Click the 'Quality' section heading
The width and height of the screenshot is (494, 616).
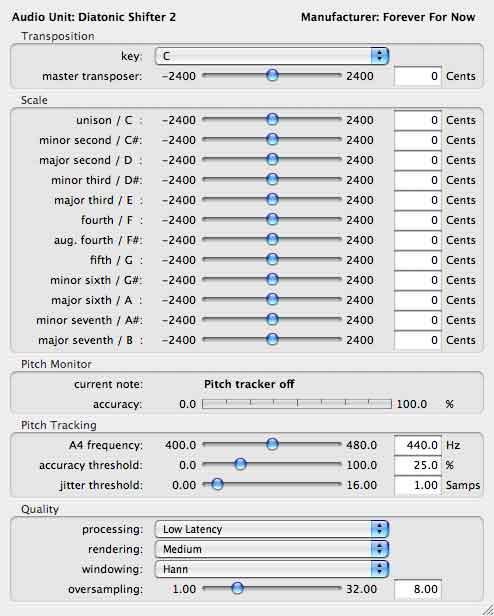[x=40, y=510]
